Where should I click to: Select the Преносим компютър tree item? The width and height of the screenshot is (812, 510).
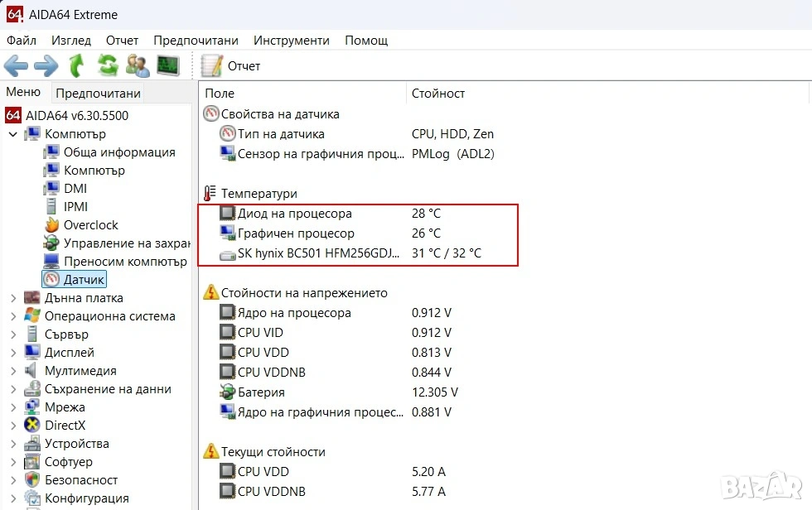[x=125, y=262]
